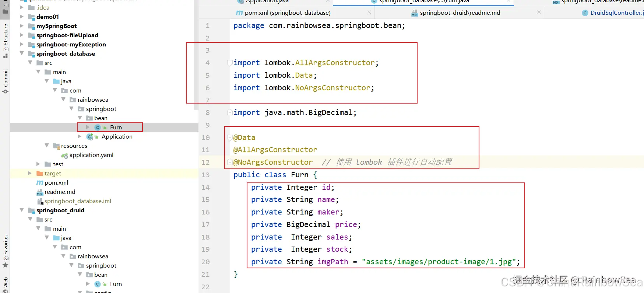Select the main folder under springboot_database
The image size is (644, 293).
point(59,72)
